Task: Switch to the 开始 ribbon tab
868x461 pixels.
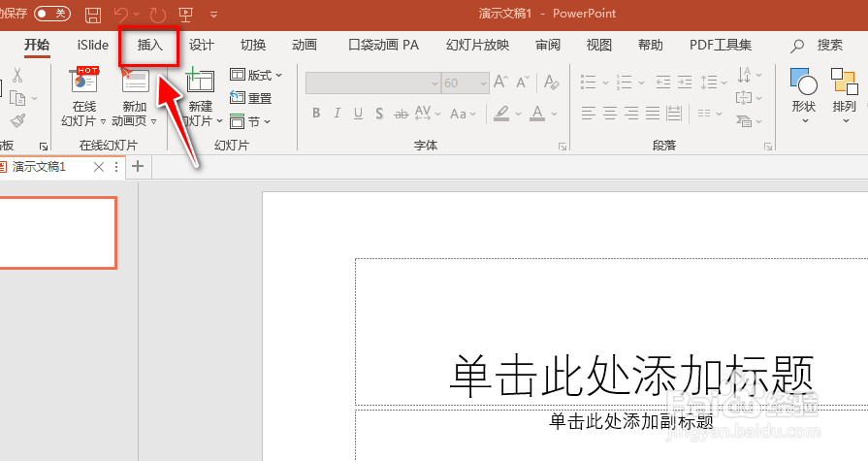Action: coord(37,45)
